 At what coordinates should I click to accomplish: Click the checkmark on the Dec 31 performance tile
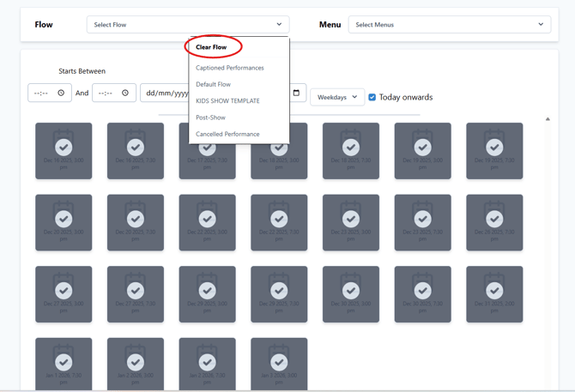click(x=494, y=291)
